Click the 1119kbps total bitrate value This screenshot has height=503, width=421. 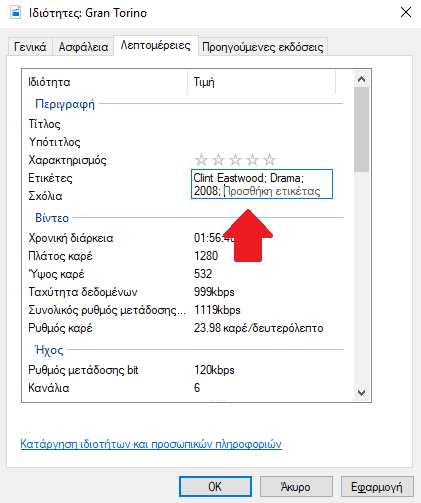[x=217, y=310]
